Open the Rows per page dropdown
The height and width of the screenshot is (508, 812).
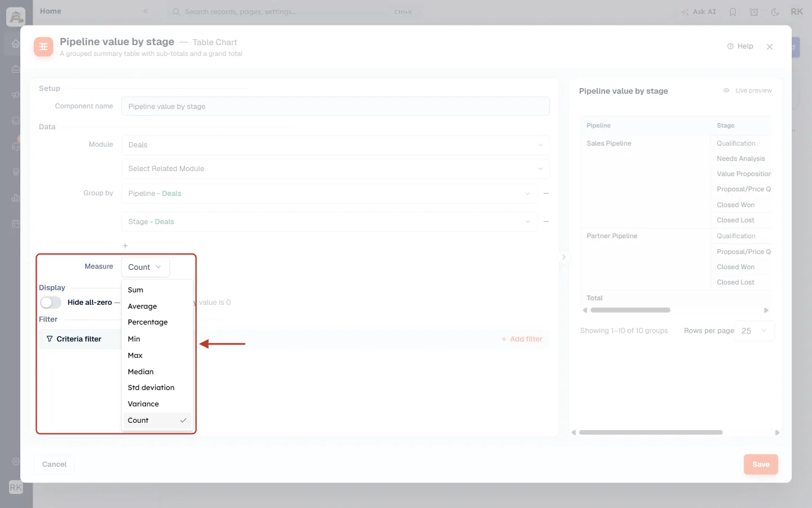pyautogui.click(x=754, y=331)
